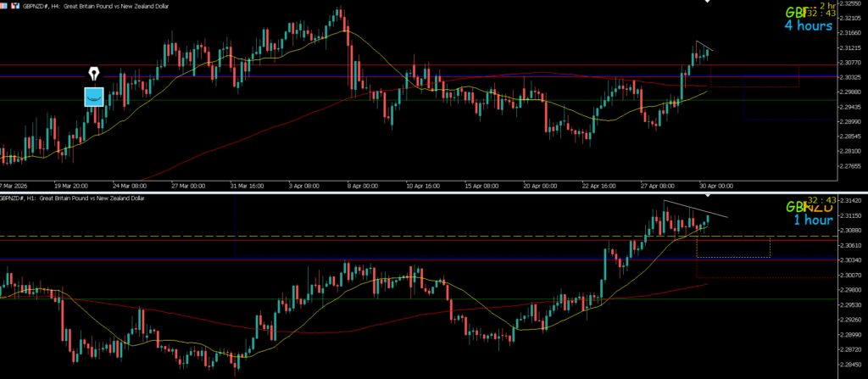Click the 2.28990 price label on H1 axis
Screen dimensions: 868x379
pyautogui.click(x=853, y=335)
